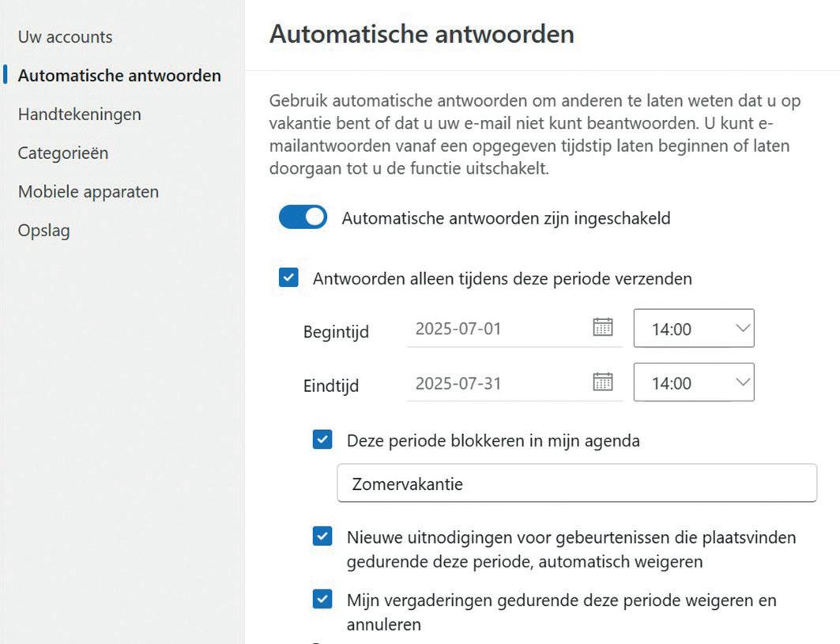Screen dimensions: 840x644
Task: Open the 'Uw accounts' settings section
Action: click(x=65, y=36)
